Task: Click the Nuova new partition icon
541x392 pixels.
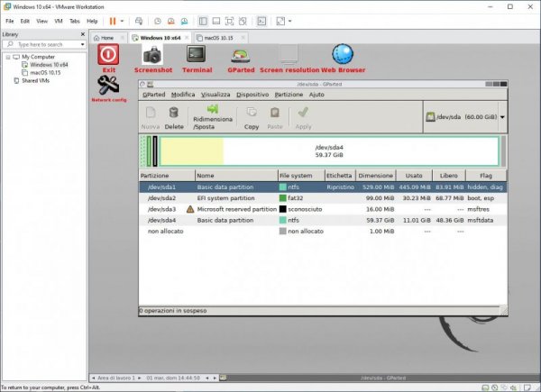Action: click(x=151, y=113)
